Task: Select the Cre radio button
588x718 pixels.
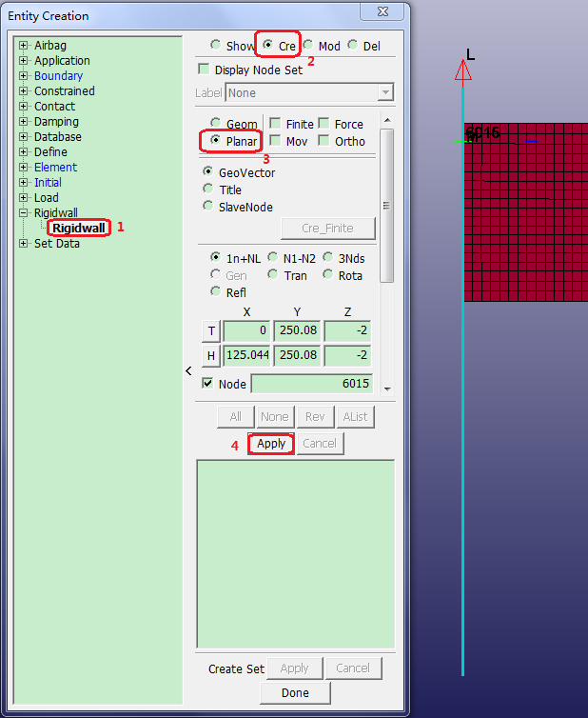Action: 268,45
